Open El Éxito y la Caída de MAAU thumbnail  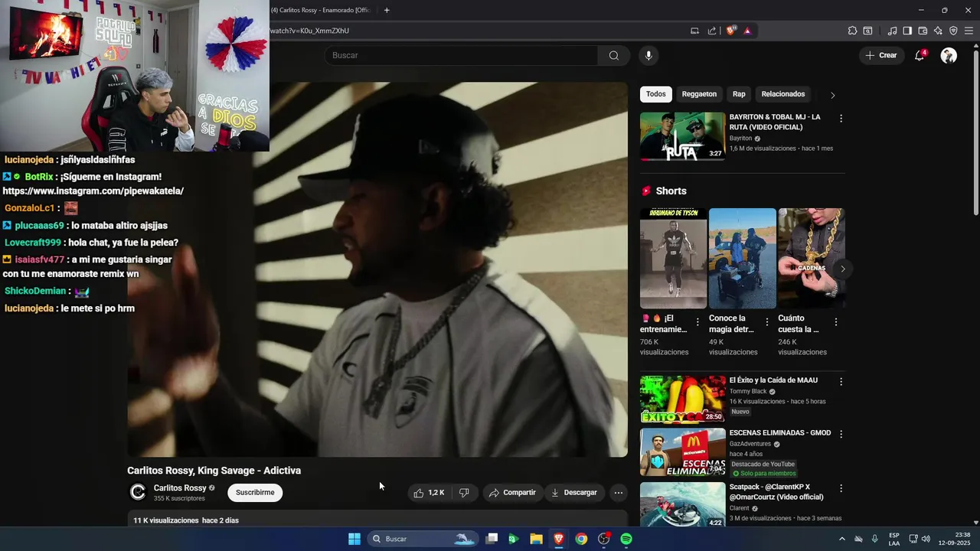682,399
